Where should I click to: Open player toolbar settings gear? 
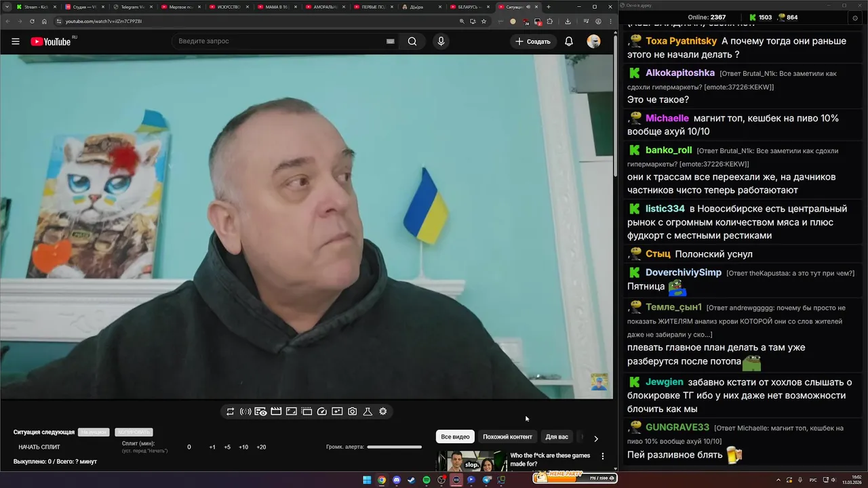383,411
